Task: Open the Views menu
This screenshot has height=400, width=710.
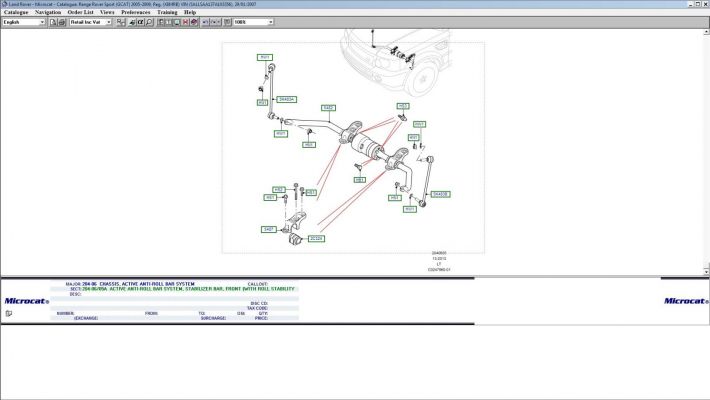Action: [107, 12]
